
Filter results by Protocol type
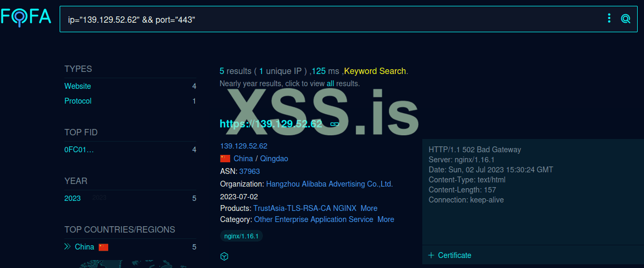click(78, 101)
